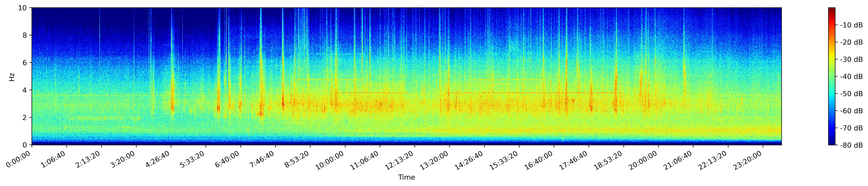Click the 5:33:20 time tick label
The width and height of the screenshot is (868, 186).
[193, 158]
